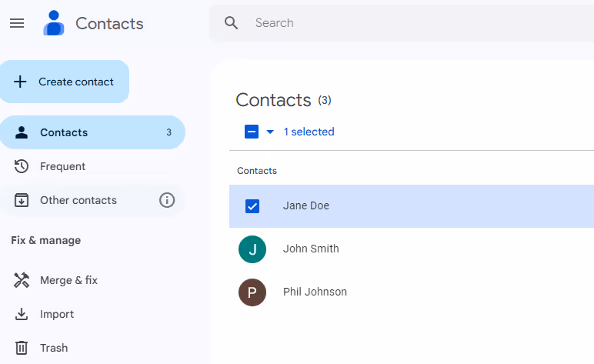Open the selection options dropdown arrow

[x=270, y=132]
